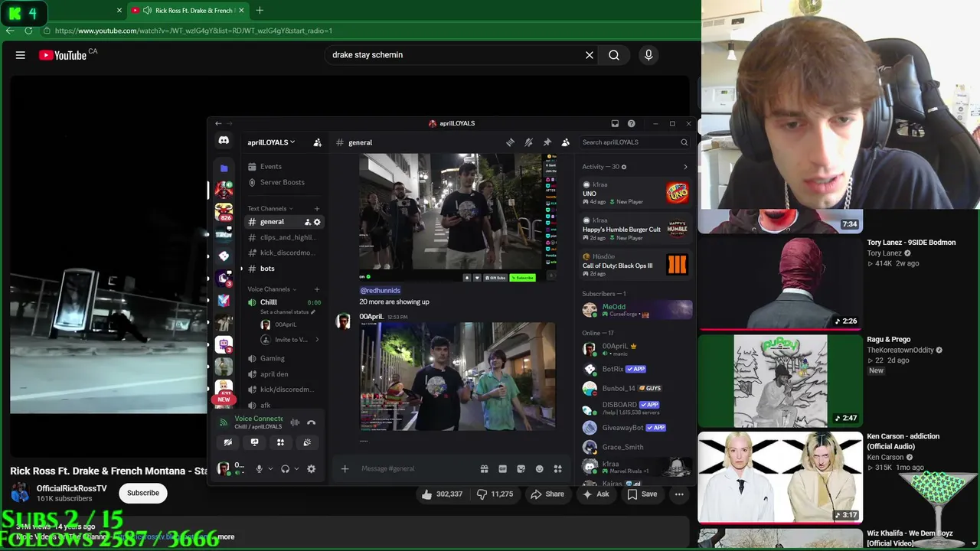The image size is (980, 551).
Task: Open Discord user settings gear
Action: (311, 469)
